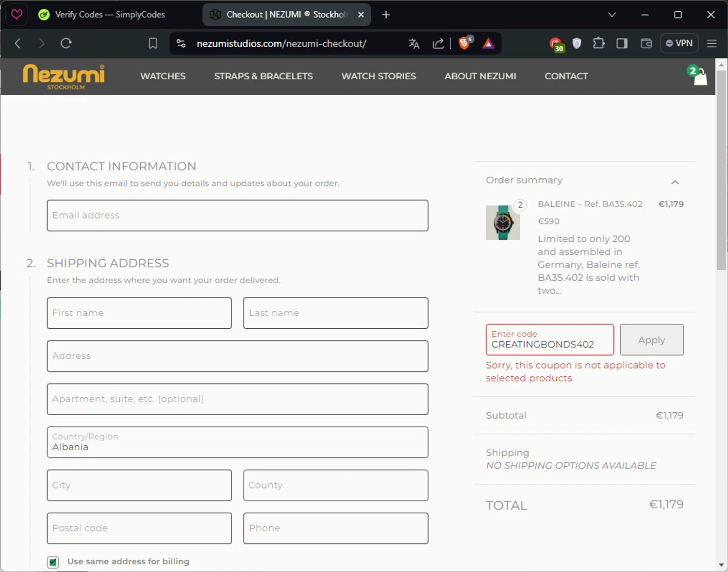The image size is (728, 572).
Task: Click the scrollbar down arrow
Action: [x=721, y=565]
